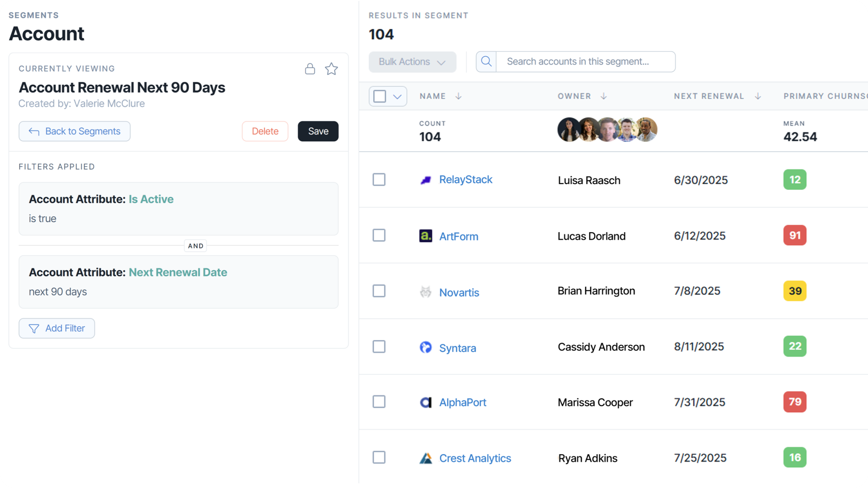The height and width of the screenshot is (488, 868).
Task: Check the row checkbox for AlphaPort
Action: point(379,402)
